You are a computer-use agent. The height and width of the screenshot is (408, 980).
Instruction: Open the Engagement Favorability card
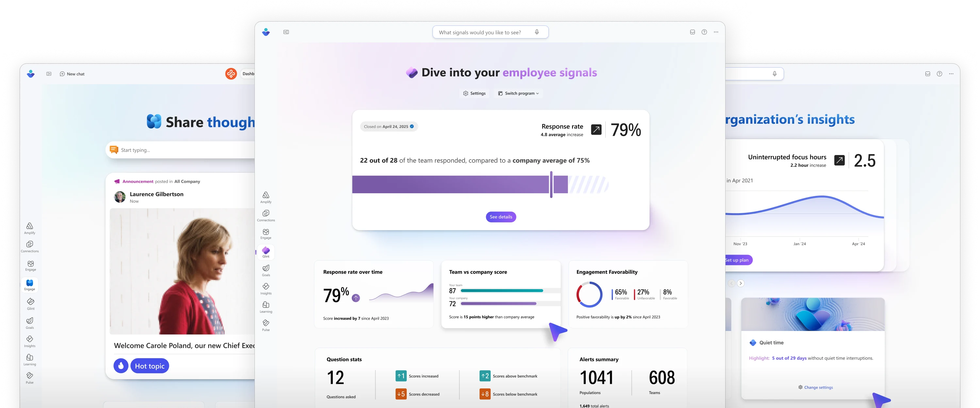pos(628,294)
